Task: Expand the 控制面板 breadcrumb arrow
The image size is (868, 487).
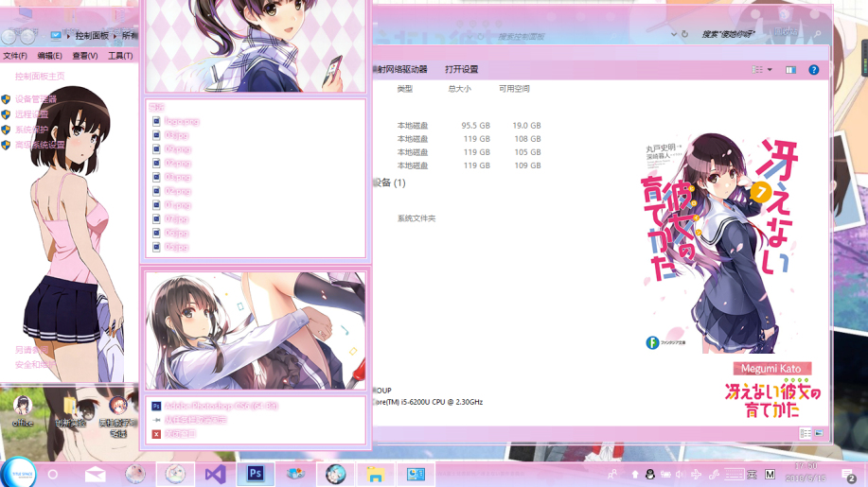Action: [116, 35]
